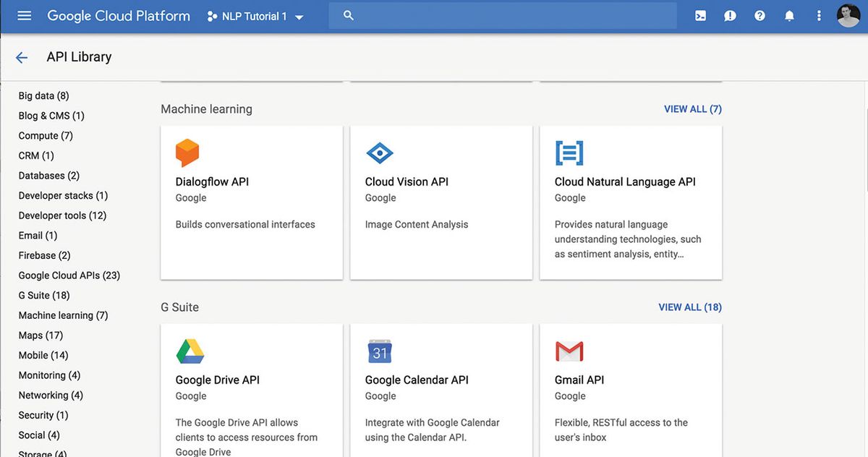The width and height of the screenshot is (868, 457).
Task: Open Databases category from the sidebar
Action: pyautogui.click(x=48, y=175)
